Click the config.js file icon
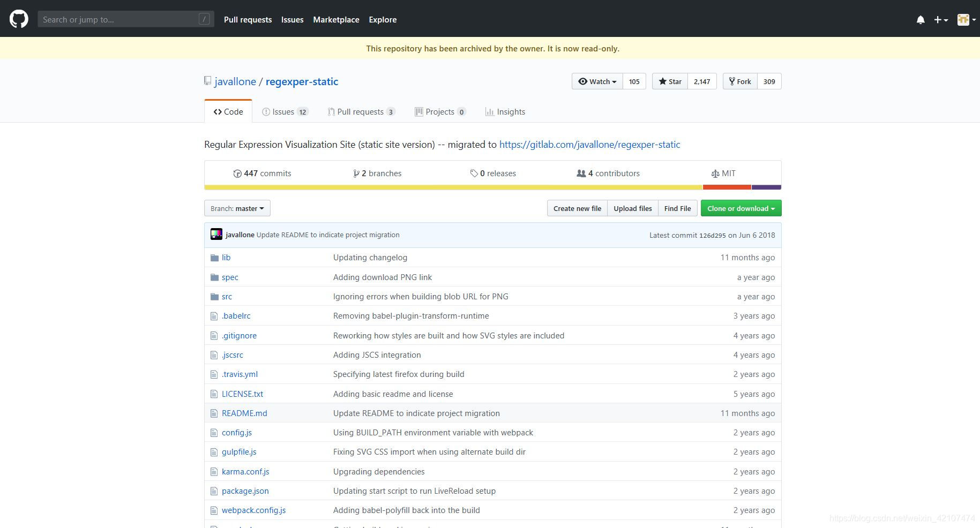The height and width of the screenshot is (528, 980). click(214, 433)
